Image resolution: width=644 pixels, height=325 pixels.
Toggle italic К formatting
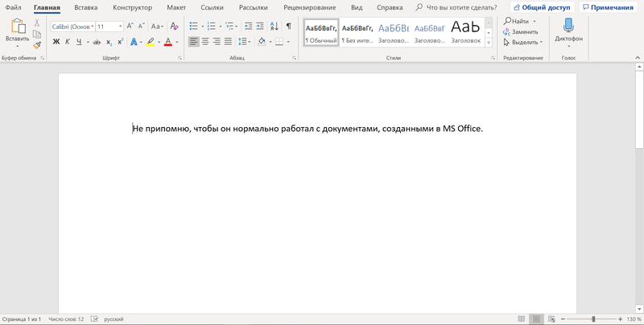68,42
